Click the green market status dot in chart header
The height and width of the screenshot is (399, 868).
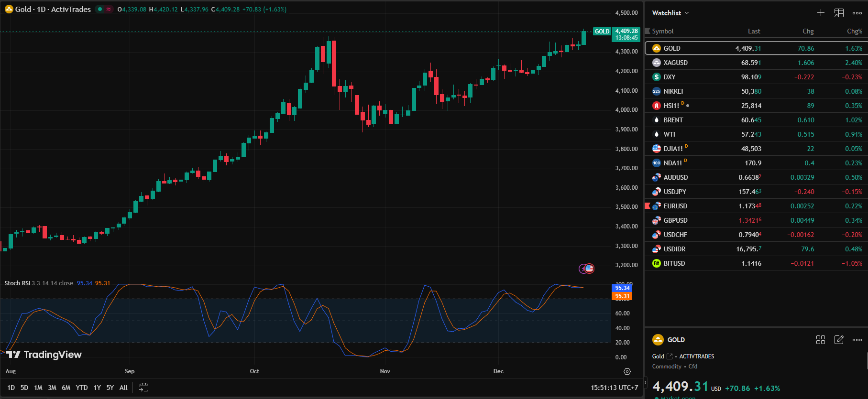click(100, 9)
